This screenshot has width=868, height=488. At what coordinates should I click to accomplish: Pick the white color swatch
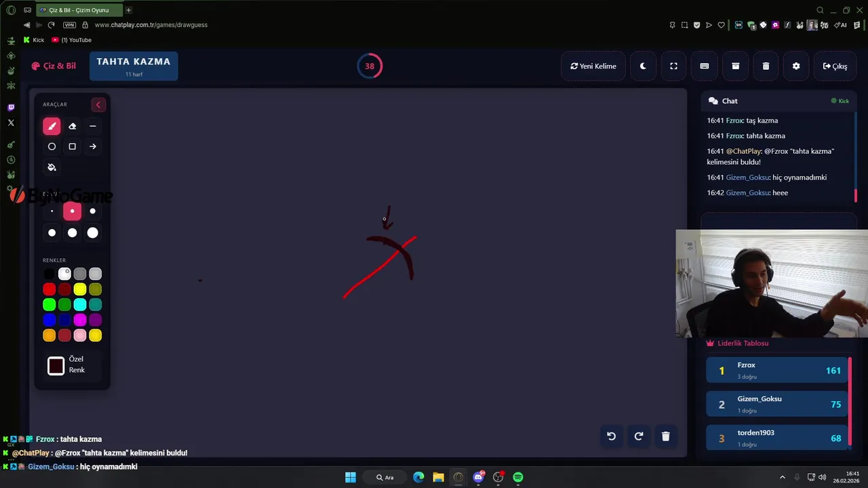point(64,274)
